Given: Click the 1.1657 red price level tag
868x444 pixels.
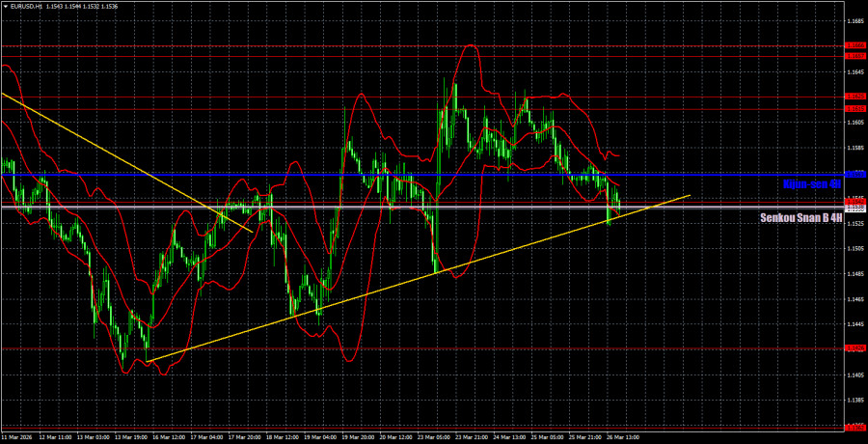Looking at the screenshot, I should [x=854, y=56].
